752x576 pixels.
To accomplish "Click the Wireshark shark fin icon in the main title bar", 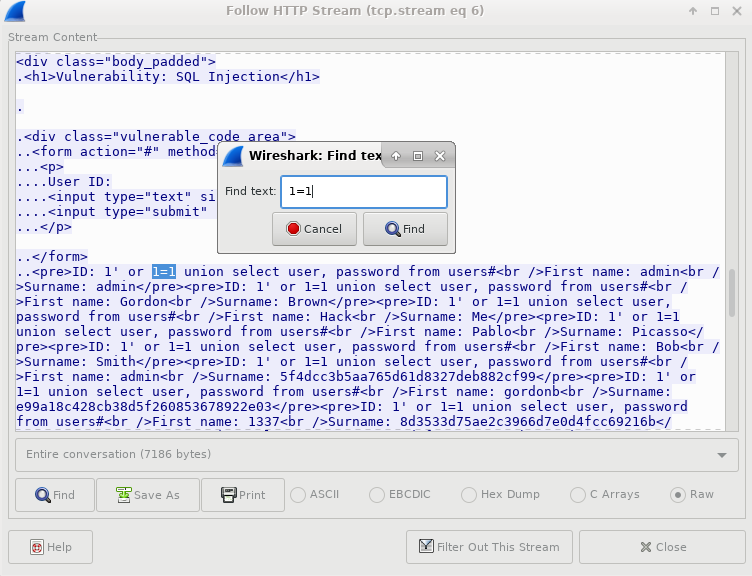I will pyautogui.click(x=15, y=12).
